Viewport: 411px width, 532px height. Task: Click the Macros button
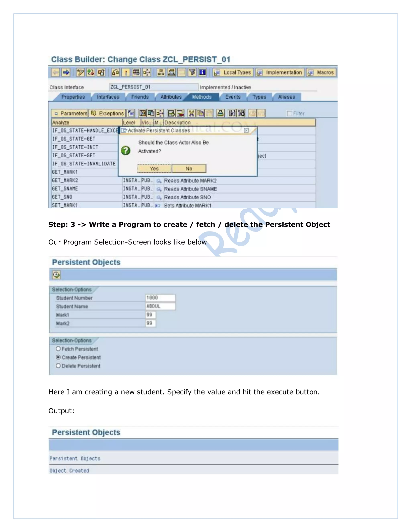(x=321, y=72)
